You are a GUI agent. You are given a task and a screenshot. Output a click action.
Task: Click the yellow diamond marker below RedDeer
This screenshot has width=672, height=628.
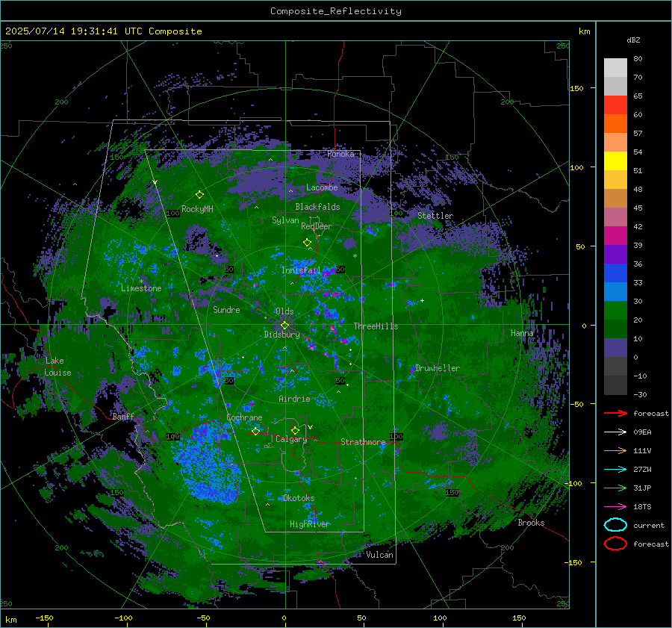coord(308,243)
